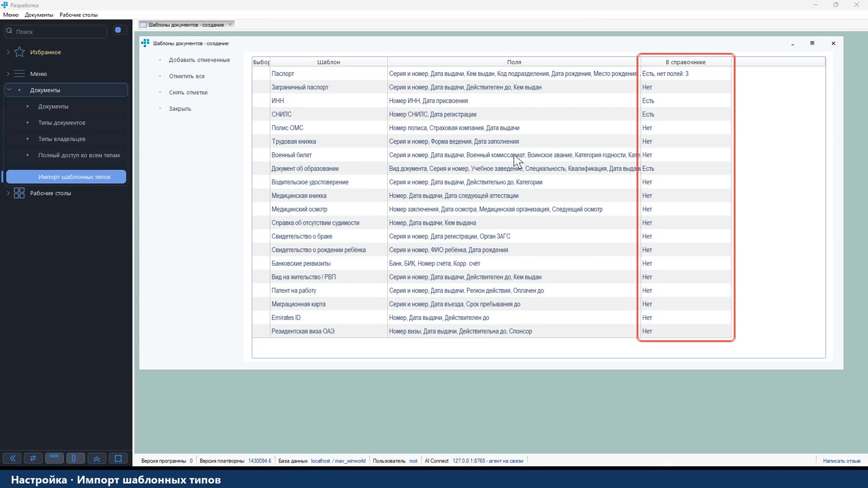This screenshot has height=488, width=868.
Task: Open the Документы menu in menu bar
Action: click(39, 15)
